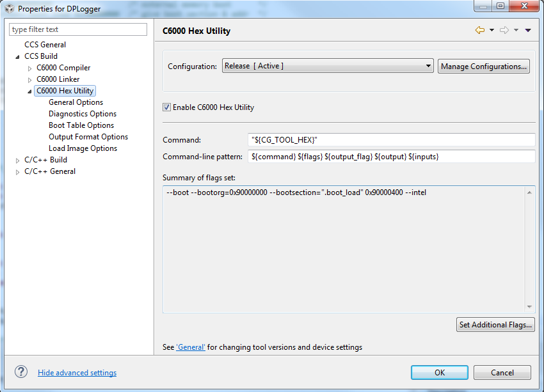
Task: Click Hide advanced settings link
Action: 77,373
